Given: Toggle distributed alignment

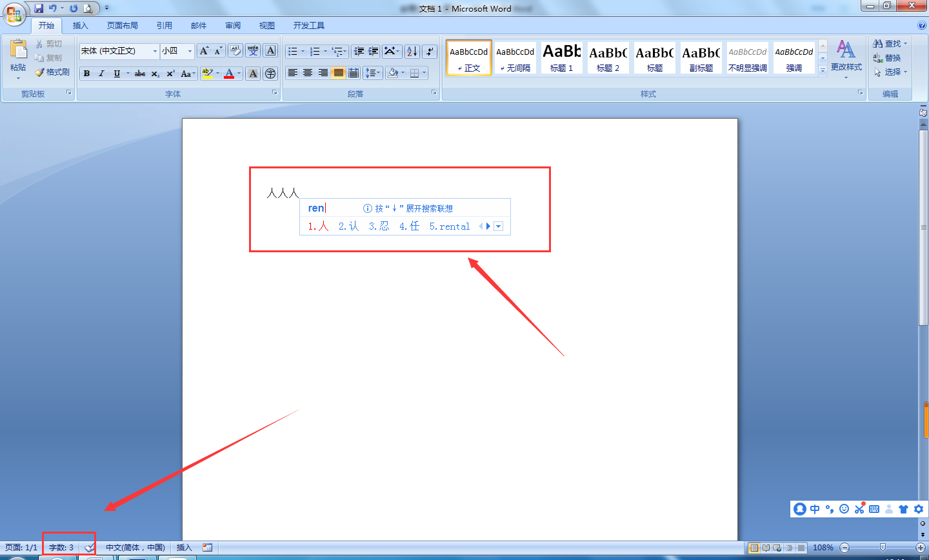Looking at the screenshot, I should click(354, 73).
